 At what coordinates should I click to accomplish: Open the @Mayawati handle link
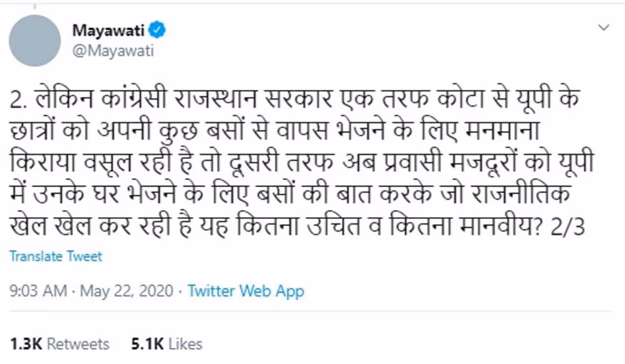click(113, 51)
